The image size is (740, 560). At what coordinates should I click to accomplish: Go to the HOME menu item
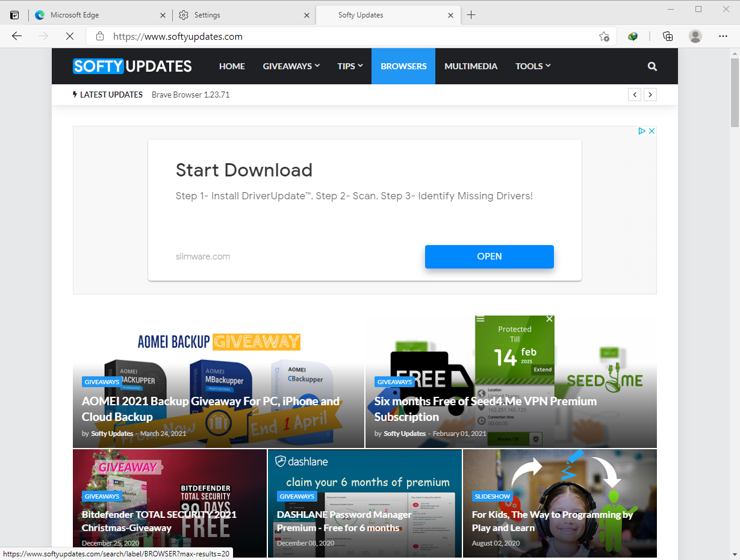pyautogui.click(x=232, y=66)
